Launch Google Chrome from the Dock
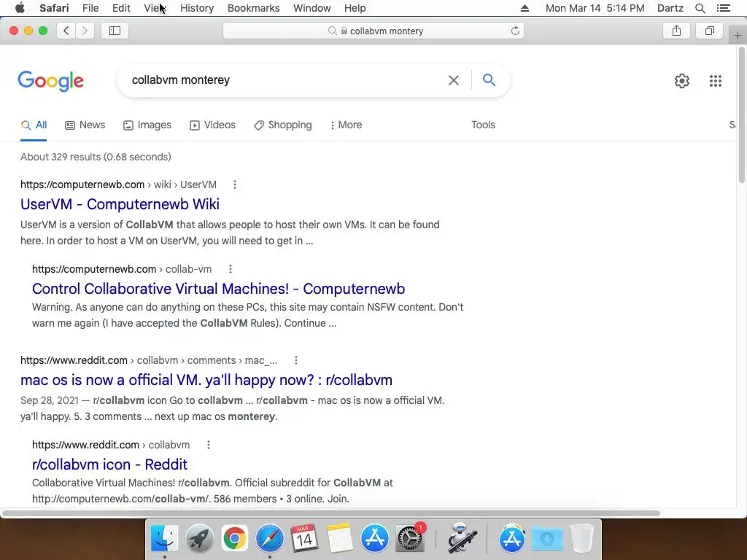This screenshot has height=560, width=747. click(x=234, y=539)
